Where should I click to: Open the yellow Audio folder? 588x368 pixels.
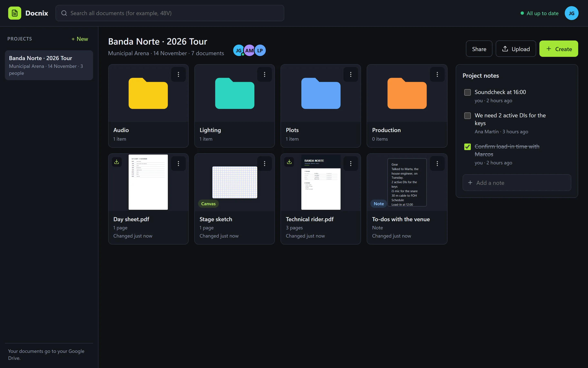coord(148,93)
